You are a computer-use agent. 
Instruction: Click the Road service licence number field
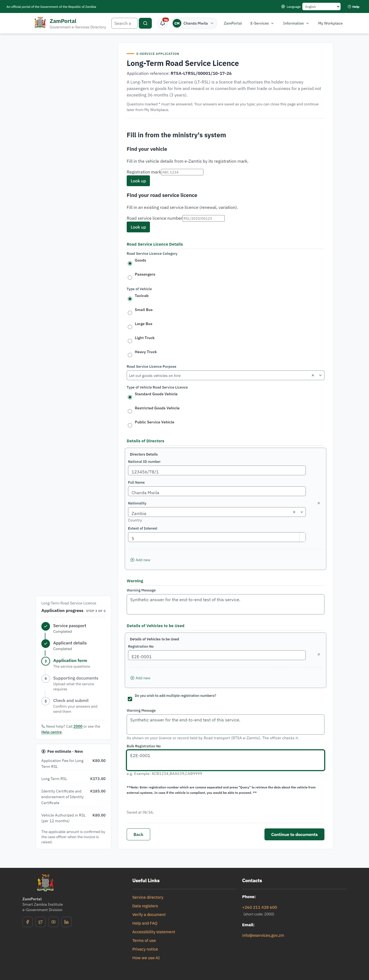203,218
